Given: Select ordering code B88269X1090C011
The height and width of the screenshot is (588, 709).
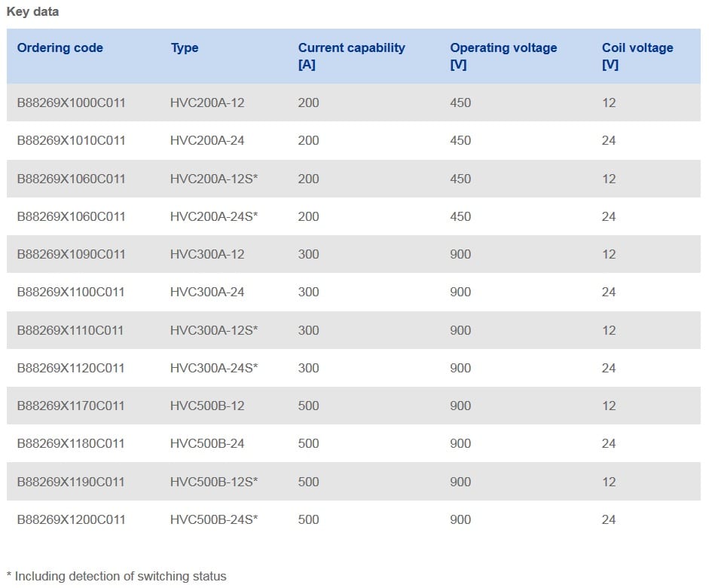Looking at the screenshot, I should [71, 254].
